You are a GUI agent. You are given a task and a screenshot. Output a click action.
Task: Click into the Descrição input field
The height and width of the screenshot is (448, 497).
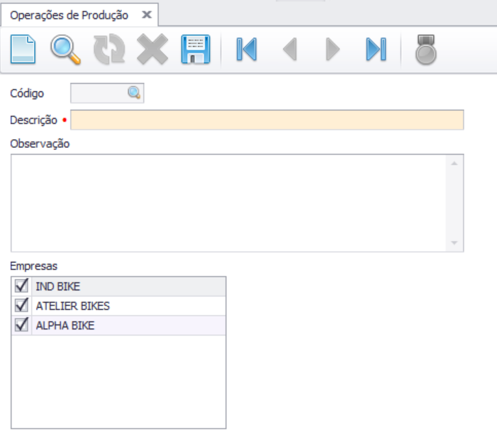point(267,120)
